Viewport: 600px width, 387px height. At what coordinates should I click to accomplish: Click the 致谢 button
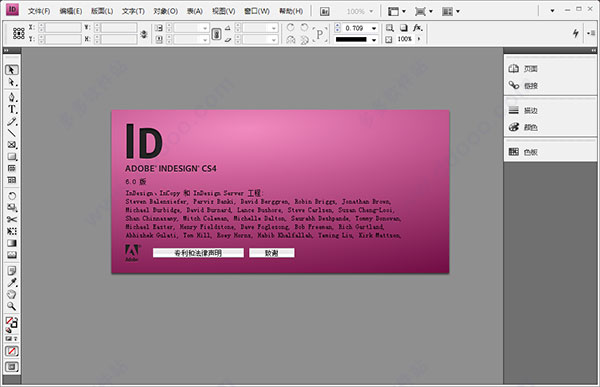[272, 253]
